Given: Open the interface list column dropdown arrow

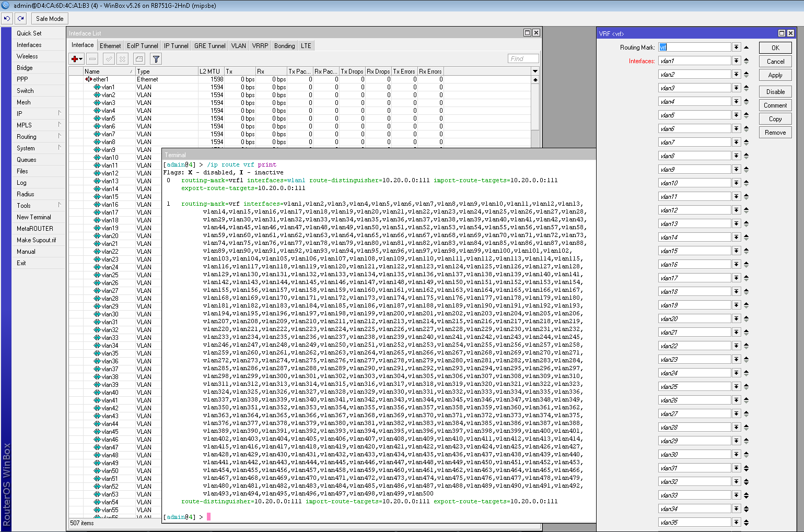Looking at the screenshot, I should [535, 71].
